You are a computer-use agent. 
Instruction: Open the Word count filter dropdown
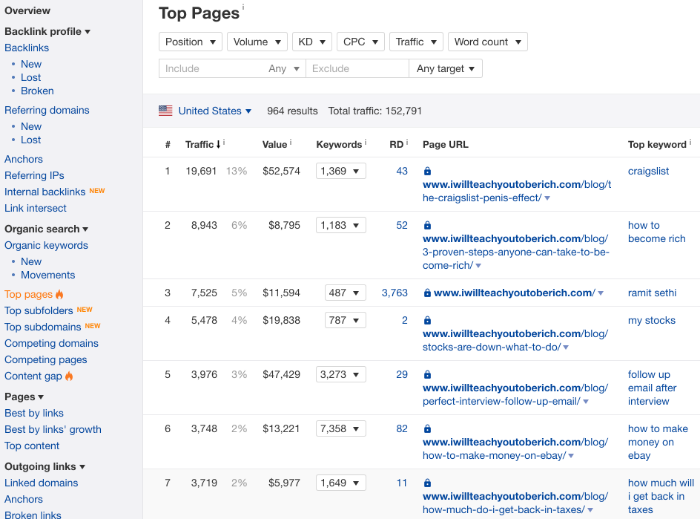488,42
